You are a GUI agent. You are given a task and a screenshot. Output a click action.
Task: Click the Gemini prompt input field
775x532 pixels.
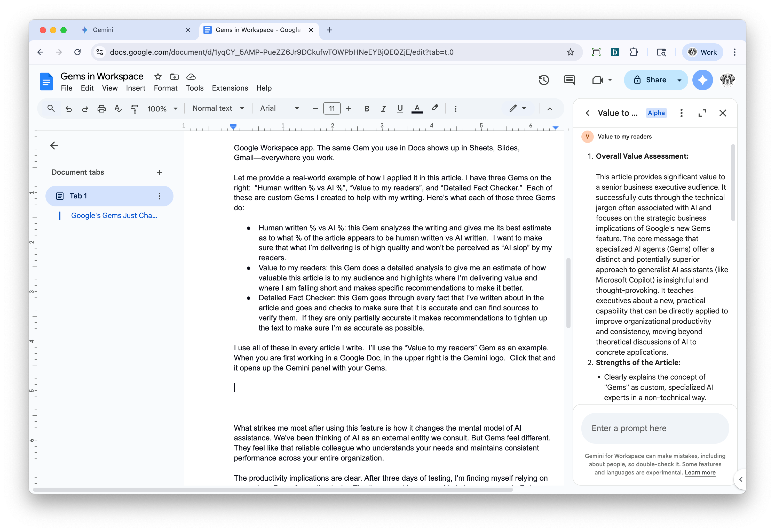click(655, 428)
